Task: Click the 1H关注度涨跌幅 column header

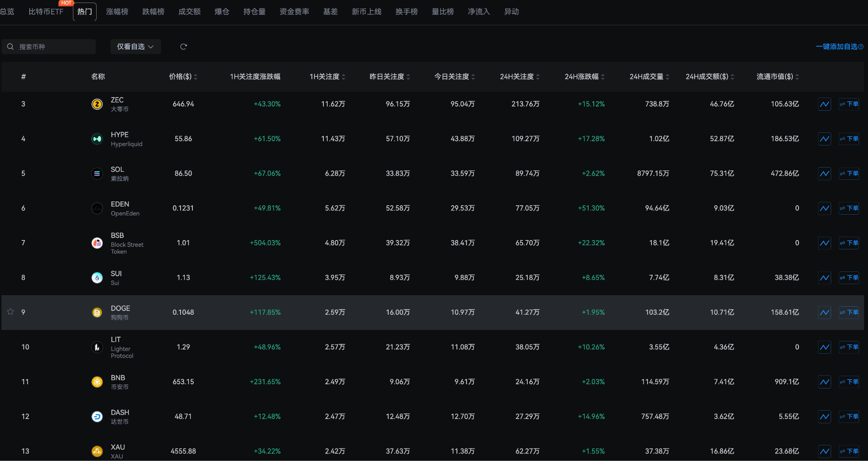Action: tap(255, 77)
